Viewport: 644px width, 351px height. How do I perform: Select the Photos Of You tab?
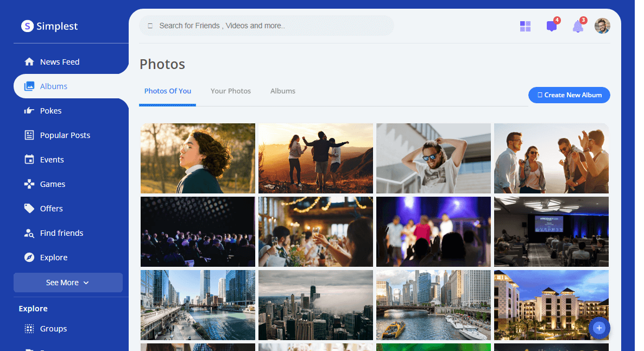[168, 91]
